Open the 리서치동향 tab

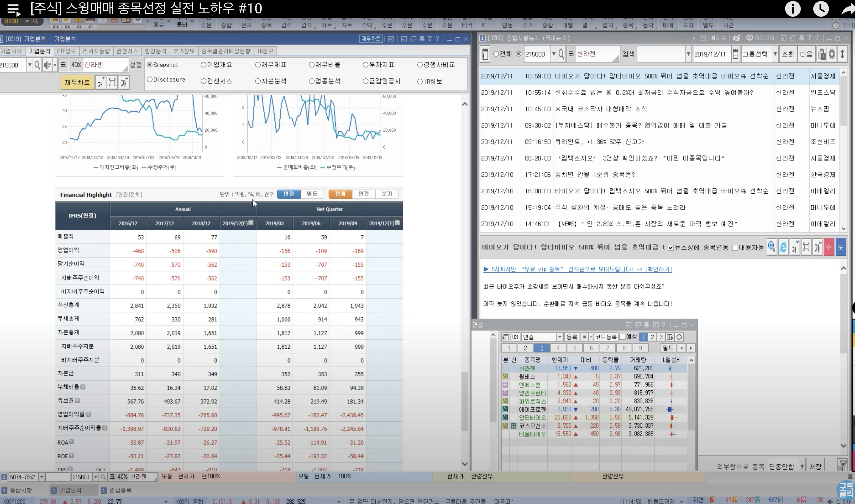[96, 51]
